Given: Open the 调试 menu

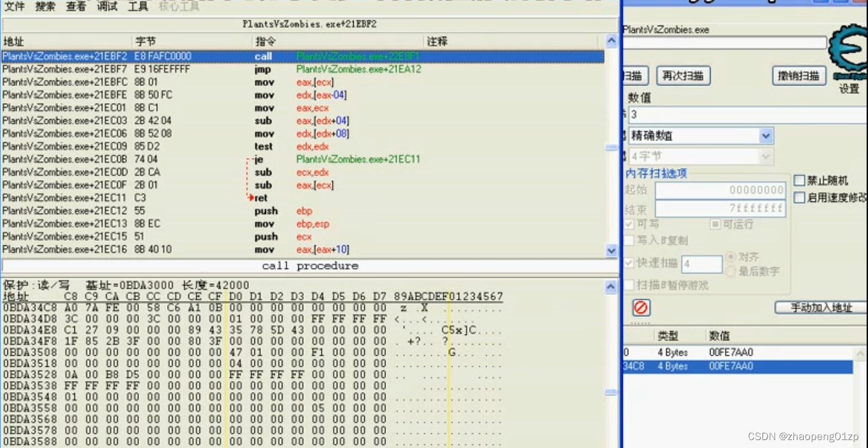Looking at the screenshot, I should pos(107,6).
